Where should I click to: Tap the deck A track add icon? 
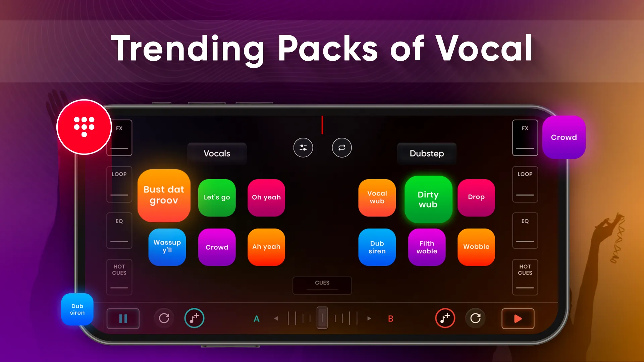[195, 318]
